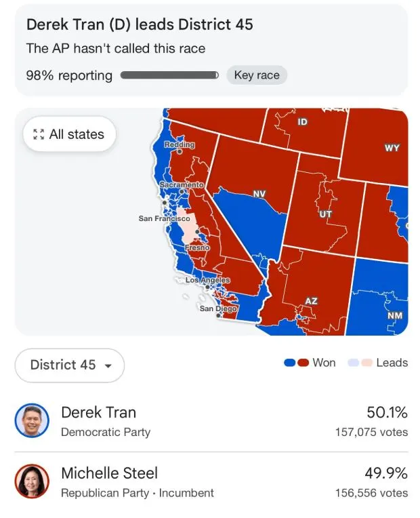
Task: Click the light pink Leads legend swatch
Action: click(366, 363)
